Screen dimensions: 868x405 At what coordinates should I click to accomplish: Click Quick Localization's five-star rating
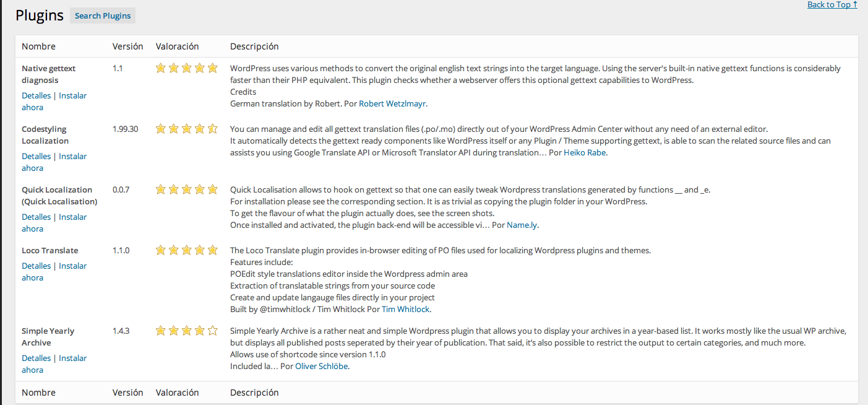pos(186,190)
